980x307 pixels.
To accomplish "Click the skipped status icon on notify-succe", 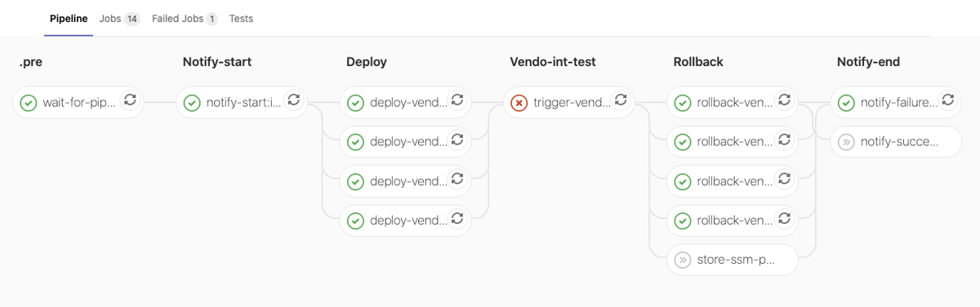I will pyautogui.click(x=845, y=142).
